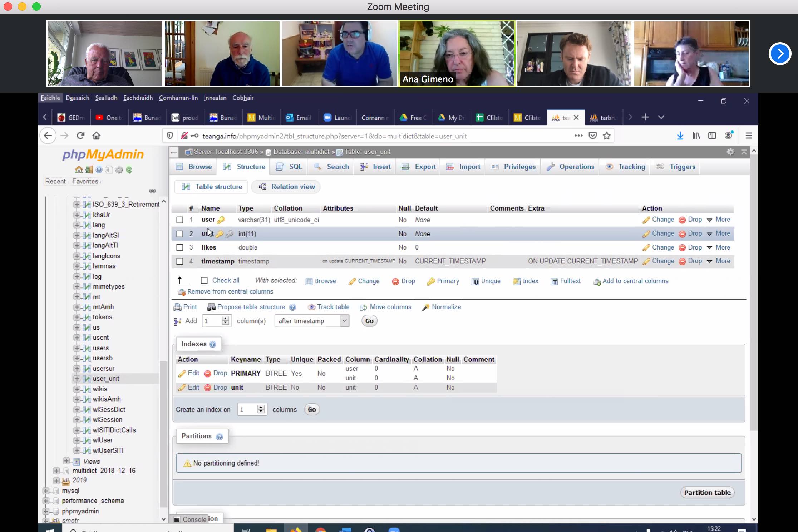
Task: Expand the multidict_2018_12_16 database node
Action: (x=56, y=471)
